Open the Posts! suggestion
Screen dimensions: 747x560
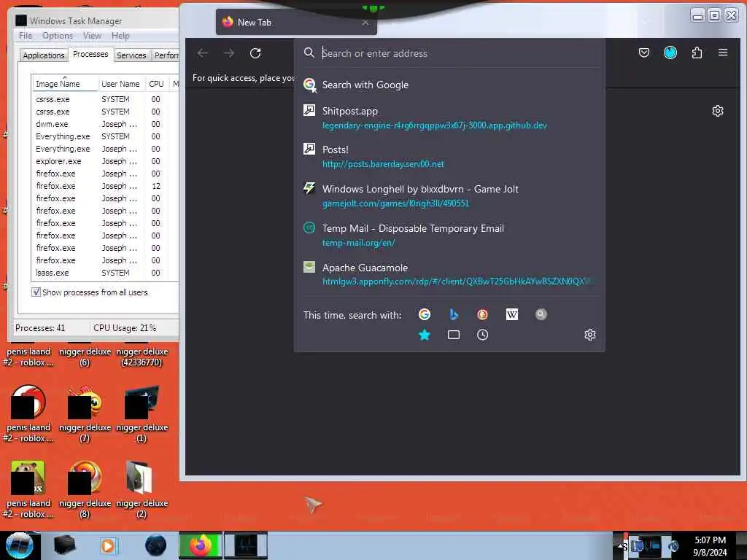pos(449,156)
